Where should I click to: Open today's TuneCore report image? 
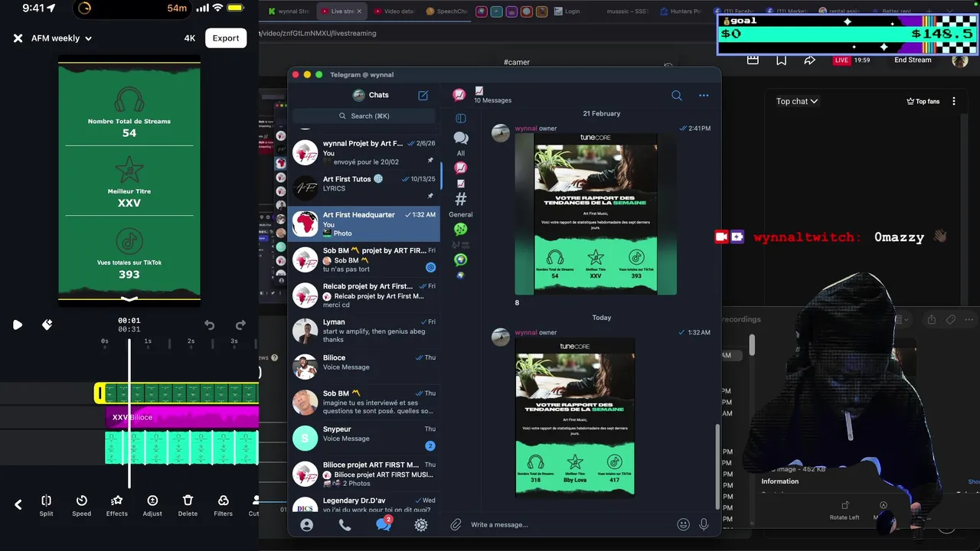[575, 418]
